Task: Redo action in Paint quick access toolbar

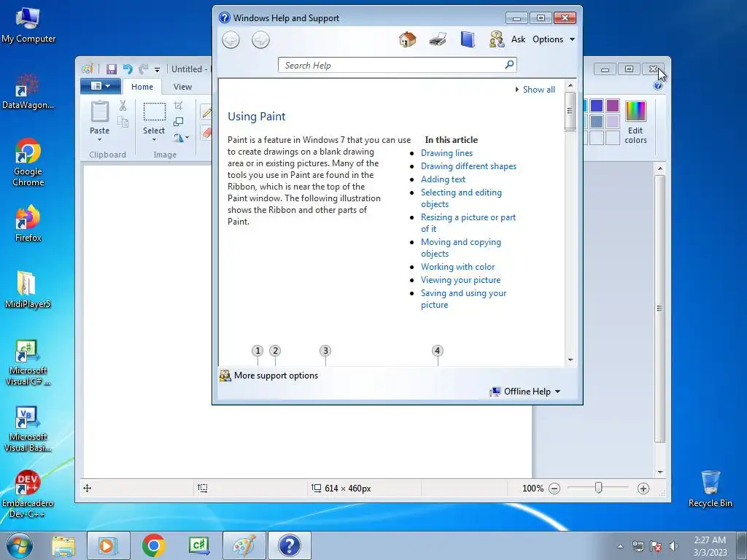Action: [x=144, y=69]
